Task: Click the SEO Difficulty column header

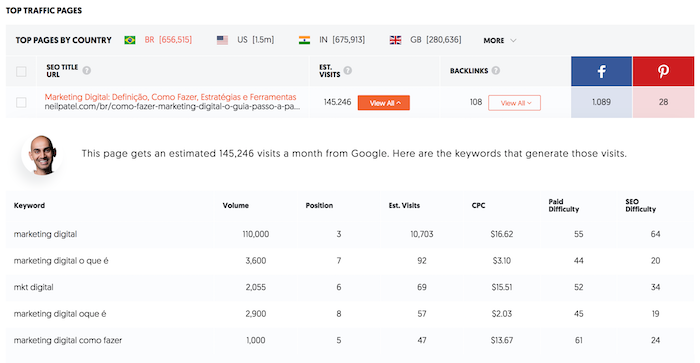Action: tap(641, 205)
